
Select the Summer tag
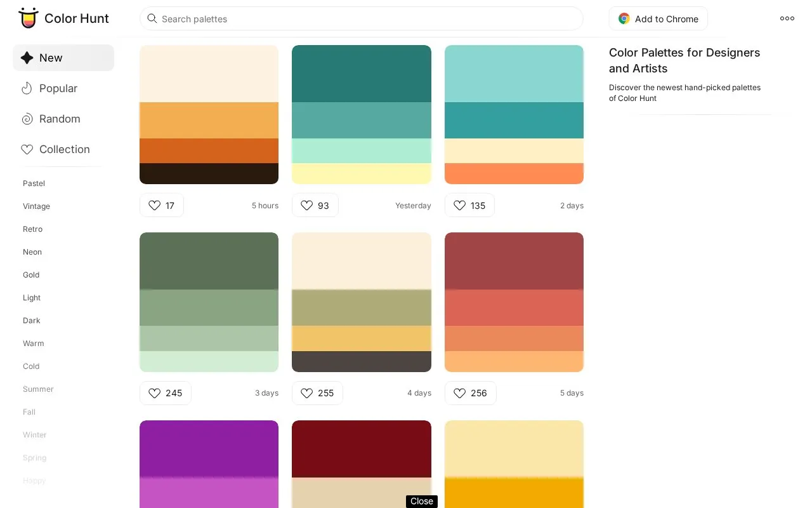coord(38,389)
